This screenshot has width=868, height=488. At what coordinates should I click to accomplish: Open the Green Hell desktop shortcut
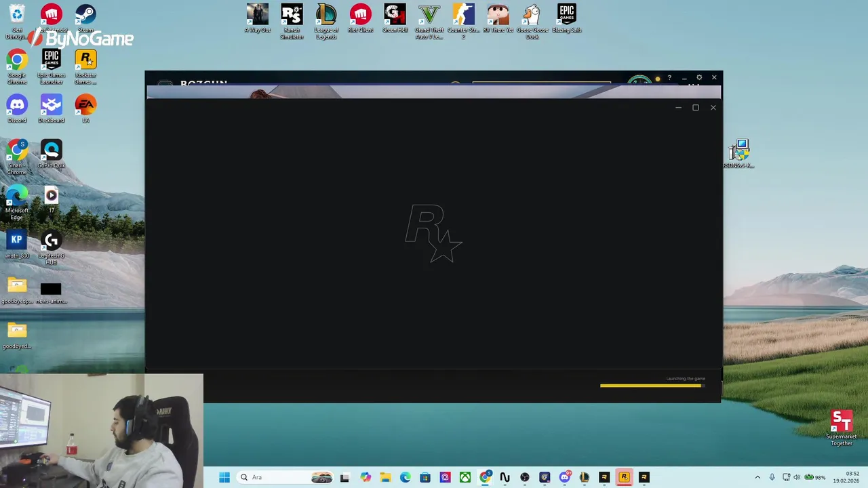pos(395,18)
